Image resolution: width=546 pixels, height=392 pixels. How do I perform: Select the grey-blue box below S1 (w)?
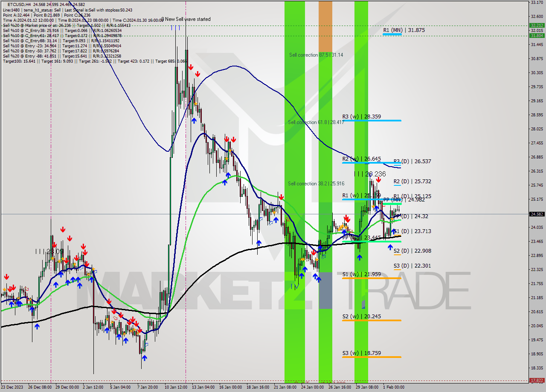tap(325, 291)
